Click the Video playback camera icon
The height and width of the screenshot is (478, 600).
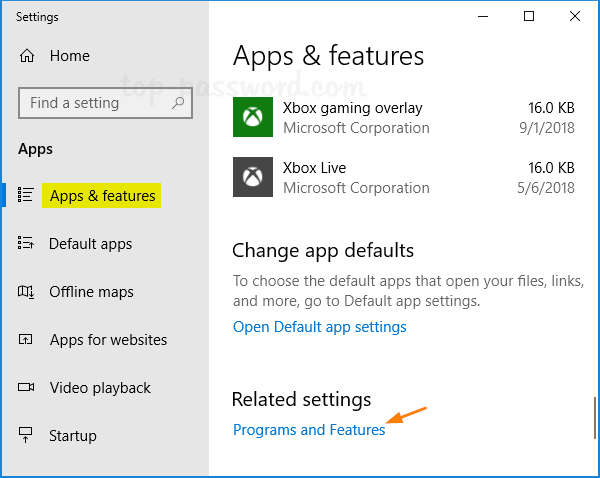pyautogui.click(x=27, y=388)
